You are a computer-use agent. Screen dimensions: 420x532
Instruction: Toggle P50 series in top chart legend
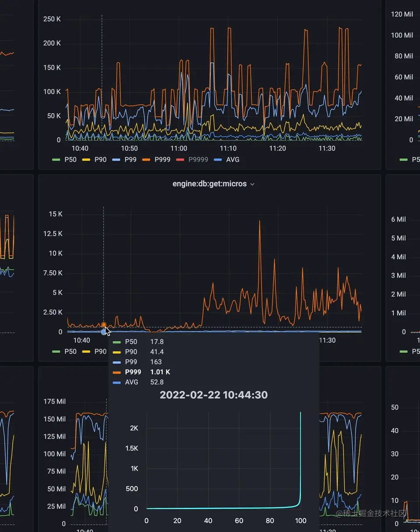[x=64, y=159]
